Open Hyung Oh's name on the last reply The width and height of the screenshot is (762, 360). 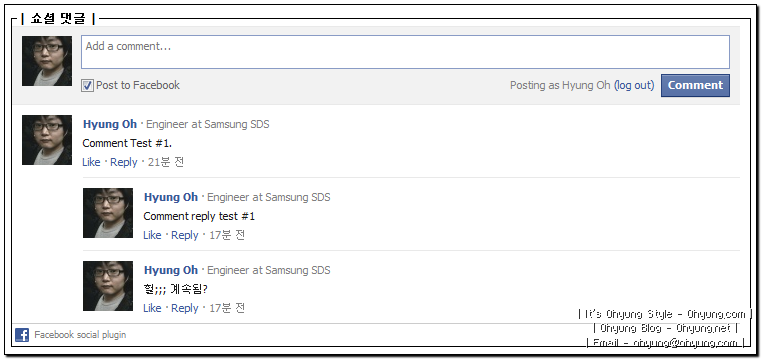point(171,270)
